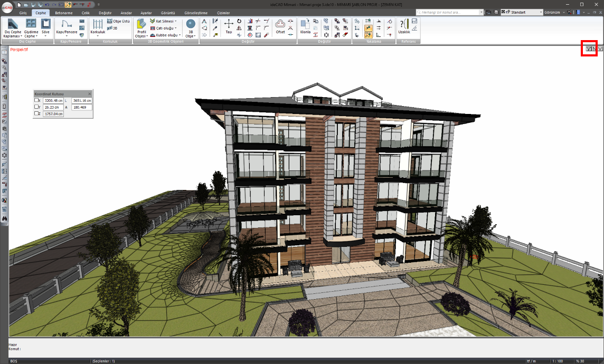The height and width of the screenshot is (364, 604).
Task: Click the top icon of left vertical toolbar
Action: [x=5, y=52]
